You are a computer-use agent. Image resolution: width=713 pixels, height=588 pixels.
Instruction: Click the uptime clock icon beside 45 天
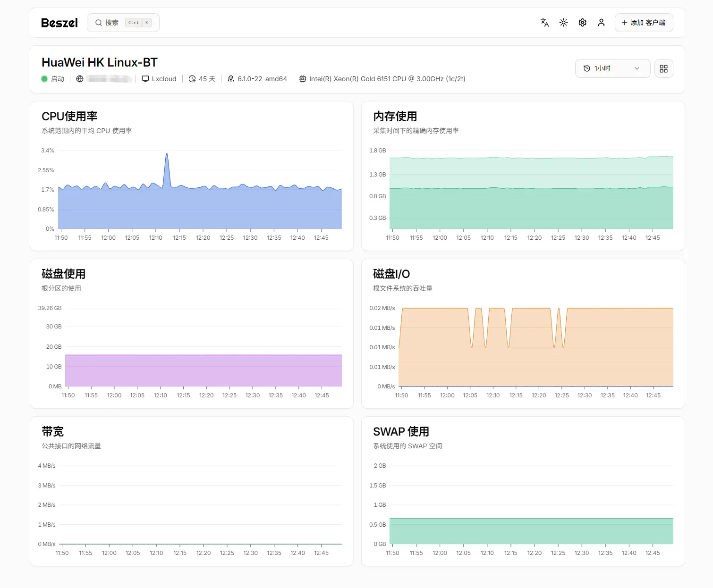192,79
